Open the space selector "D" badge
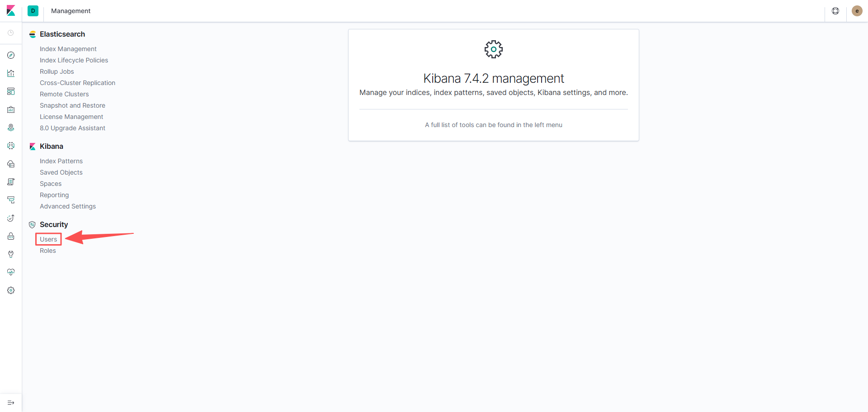The width and height of the screenshot is (868, 412). click(33, 11)
